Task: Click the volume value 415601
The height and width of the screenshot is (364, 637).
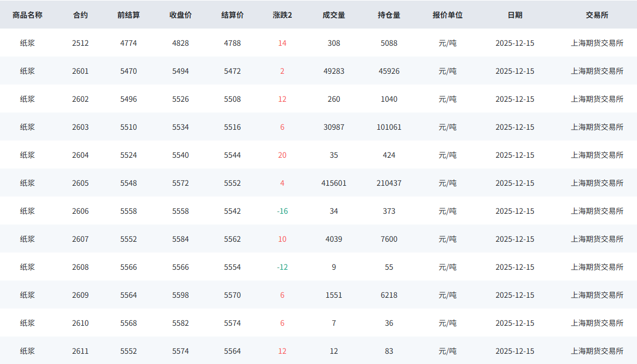Action: pos(334,183)
